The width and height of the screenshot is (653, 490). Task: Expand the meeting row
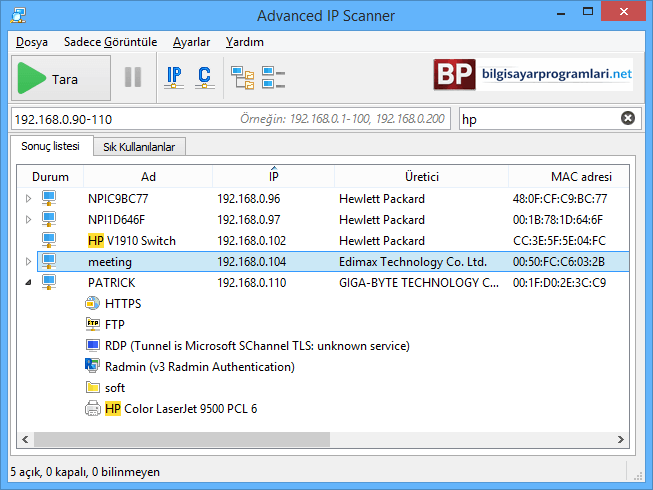coord(28,261)
